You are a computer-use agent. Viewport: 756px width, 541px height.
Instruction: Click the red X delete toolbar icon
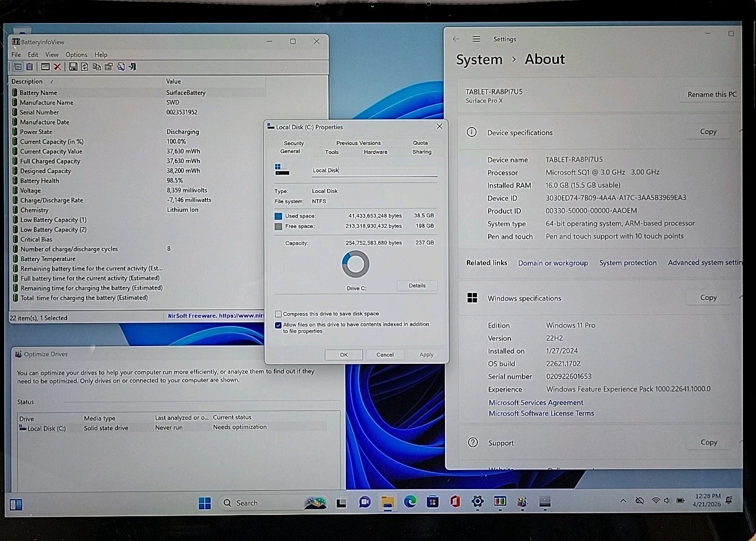coord(57,67)
